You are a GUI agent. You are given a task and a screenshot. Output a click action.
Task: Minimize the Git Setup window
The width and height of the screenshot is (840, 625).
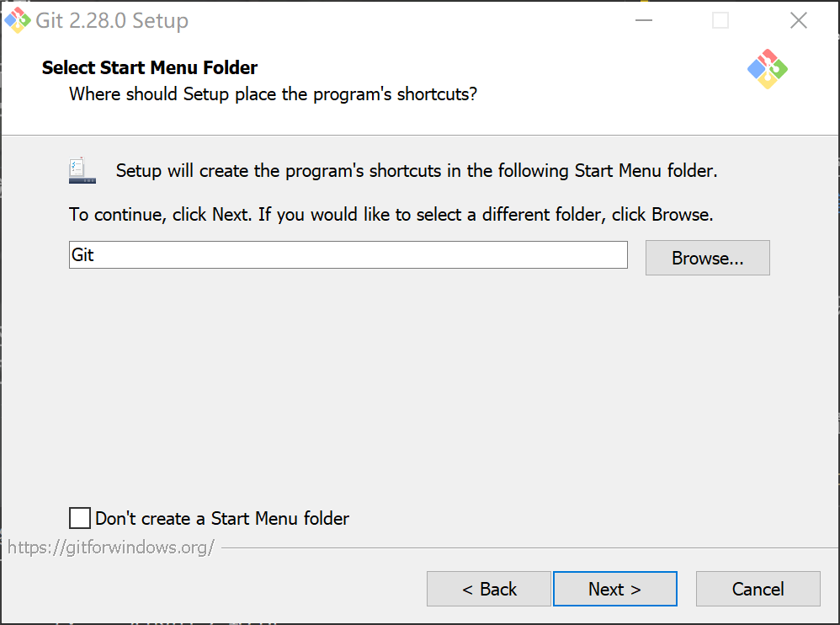click(x=643, y=19)
